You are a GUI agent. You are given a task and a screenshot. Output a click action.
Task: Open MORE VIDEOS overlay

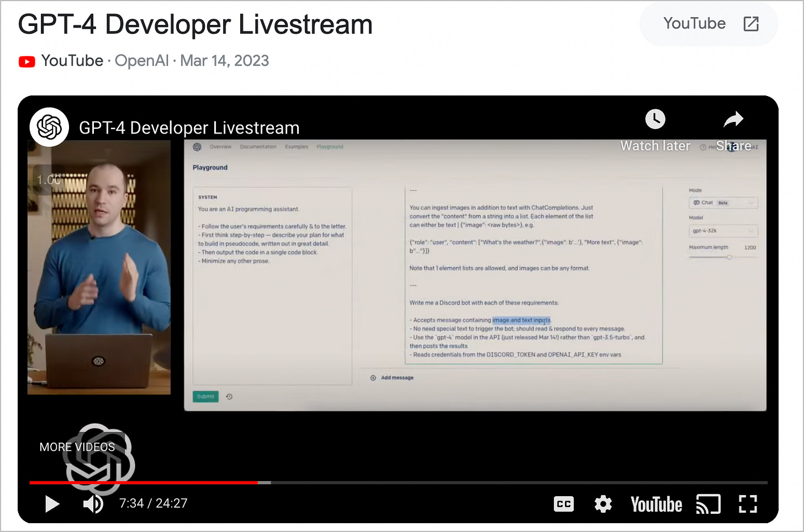click(77, 447)
